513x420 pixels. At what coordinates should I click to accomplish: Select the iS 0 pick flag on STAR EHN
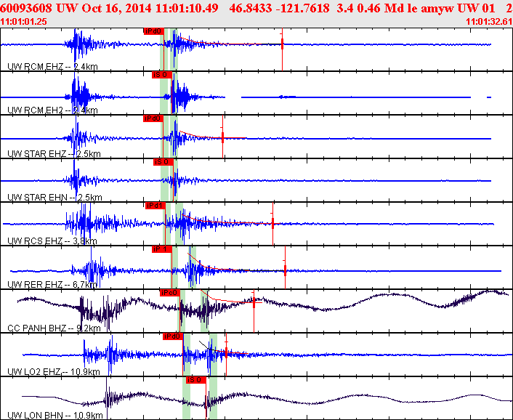[163, 162]
